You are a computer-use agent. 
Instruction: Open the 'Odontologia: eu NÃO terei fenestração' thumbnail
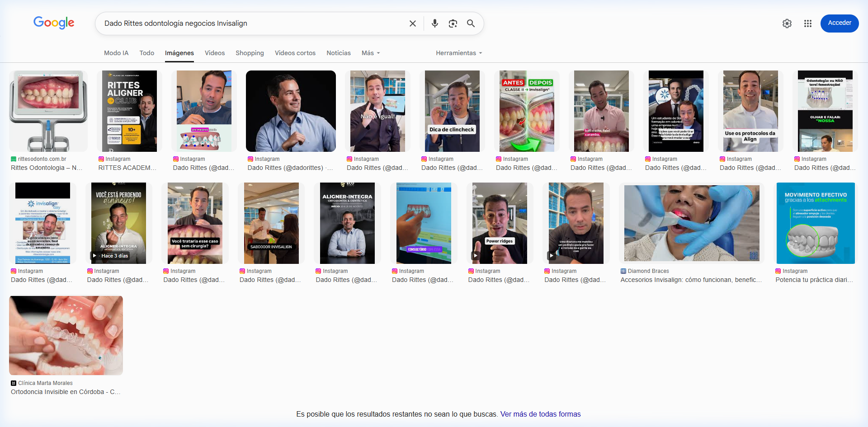(825, 111)
